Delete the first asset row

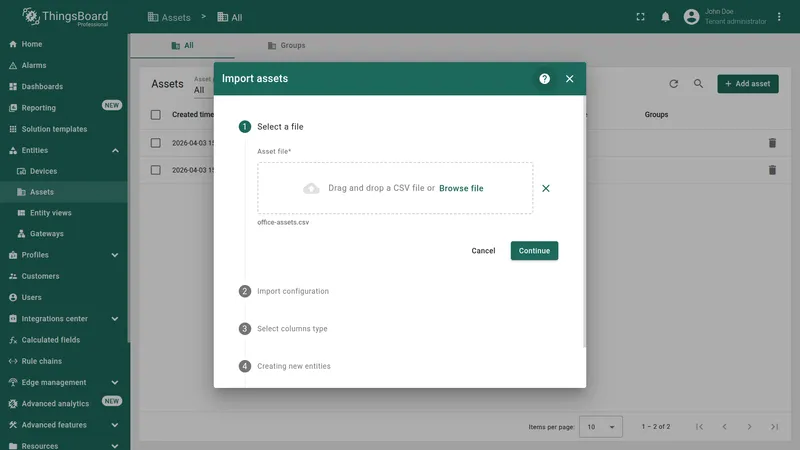click(772, 143)
